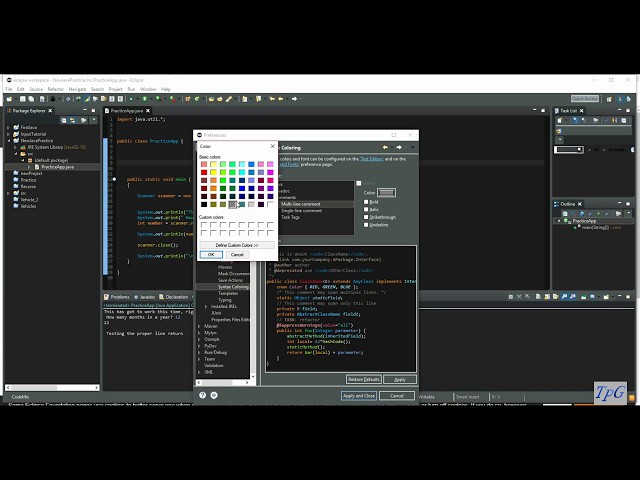
Task: Switch to the Problems tab
Action: [117, 297]
